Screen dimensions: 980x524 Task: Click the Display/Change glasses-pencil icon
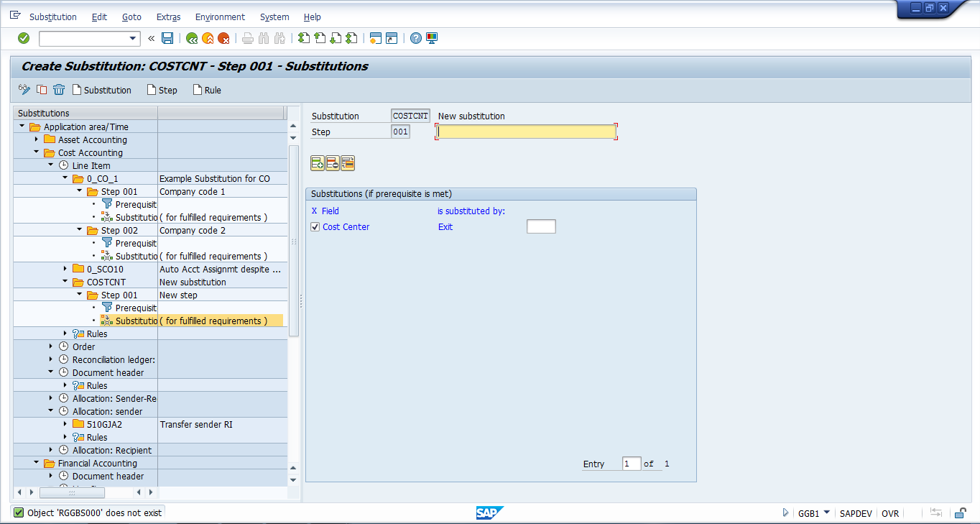[x=24, y=90]
